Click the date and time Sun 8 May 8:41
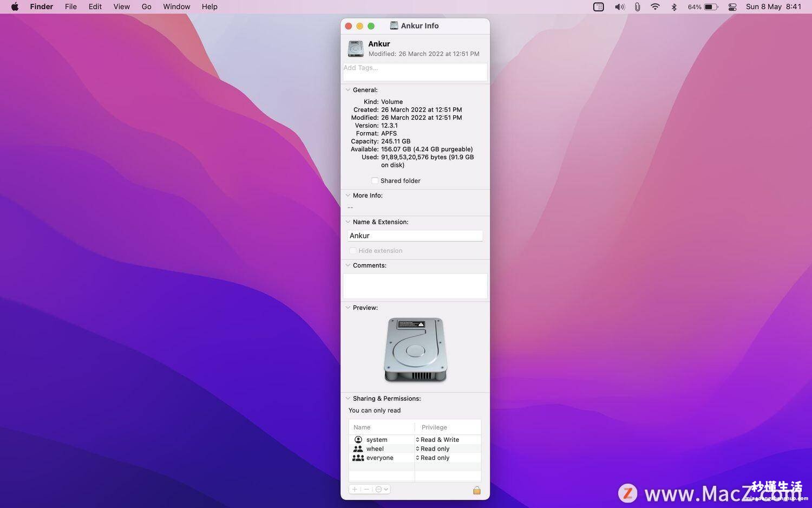This screenshot has width=812, height=508. (774, 6)
